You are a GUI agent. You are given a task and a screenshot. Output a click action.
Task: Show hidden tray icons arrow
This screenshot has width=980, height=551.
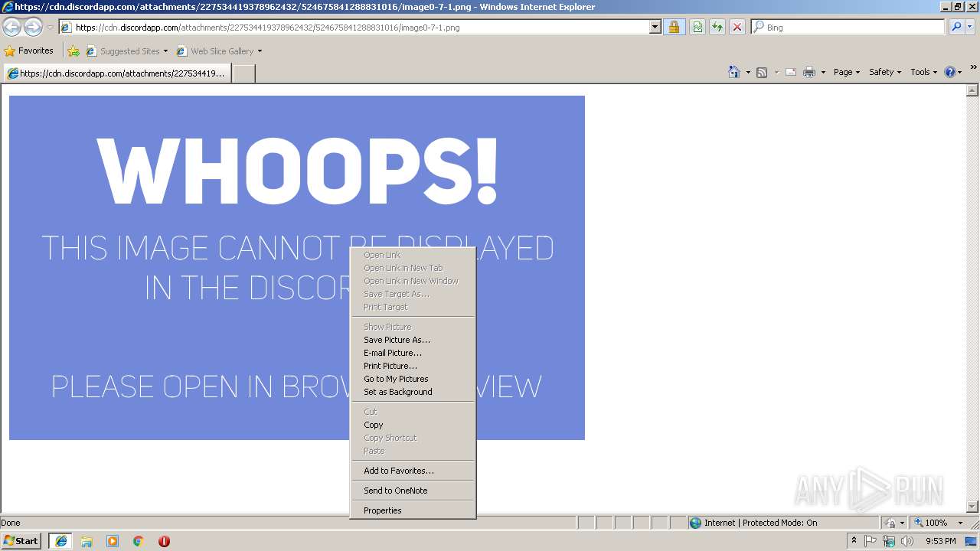(854, 540)
